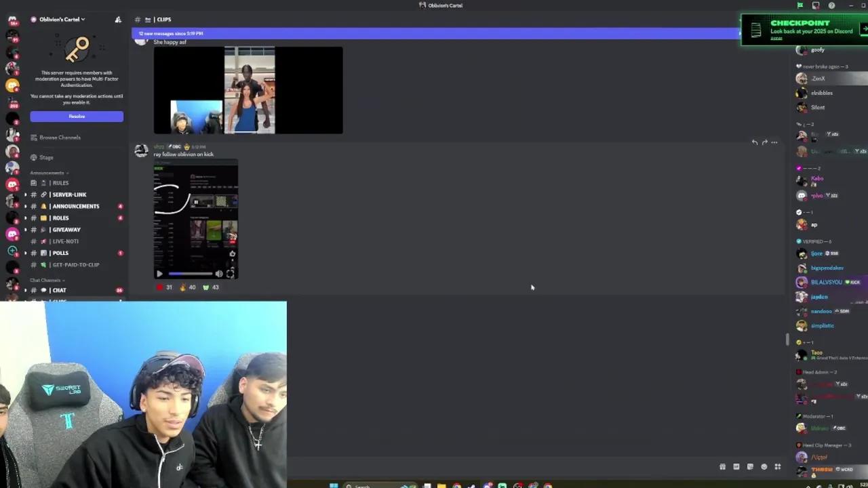Open the sticker picker
Image resolution: width=868 pixels, height=488 pixels.
click(750, 466)
